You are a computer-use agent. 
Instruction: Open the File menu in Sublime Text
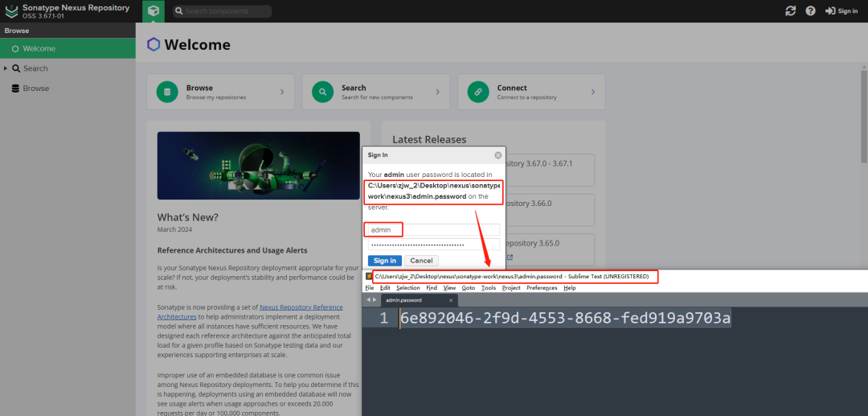point(369,288)
